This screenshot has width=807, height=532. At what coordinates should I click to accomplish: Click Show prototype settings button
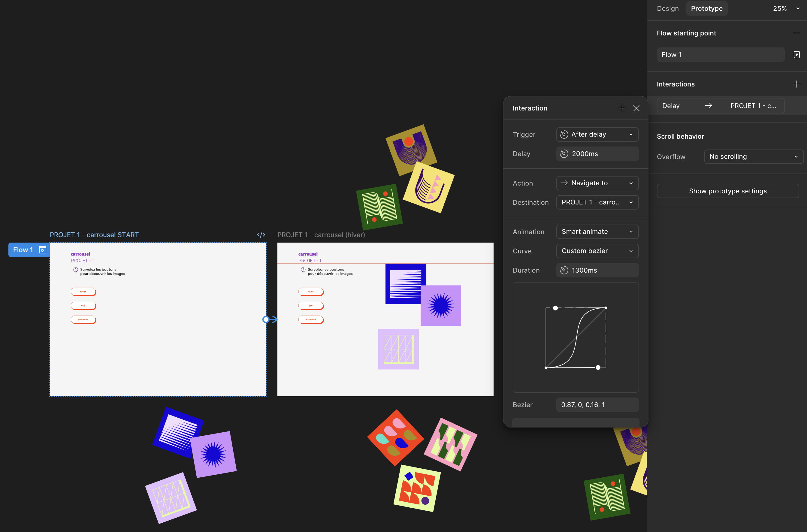(728, 191)
